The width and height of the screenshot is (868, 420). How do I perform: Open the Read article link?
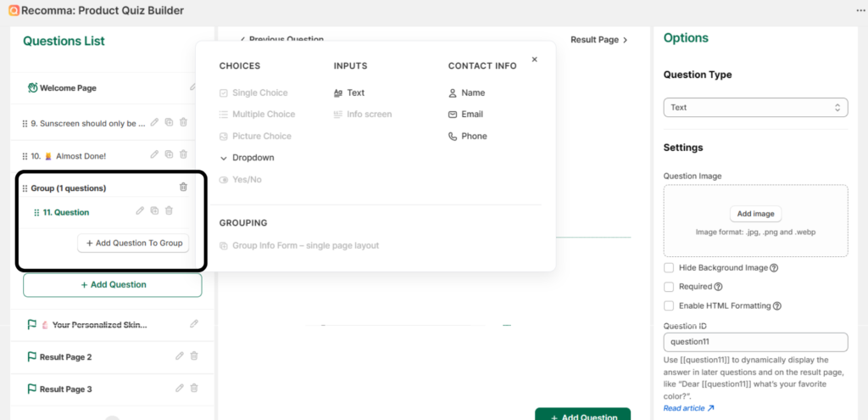coord(688,408)
